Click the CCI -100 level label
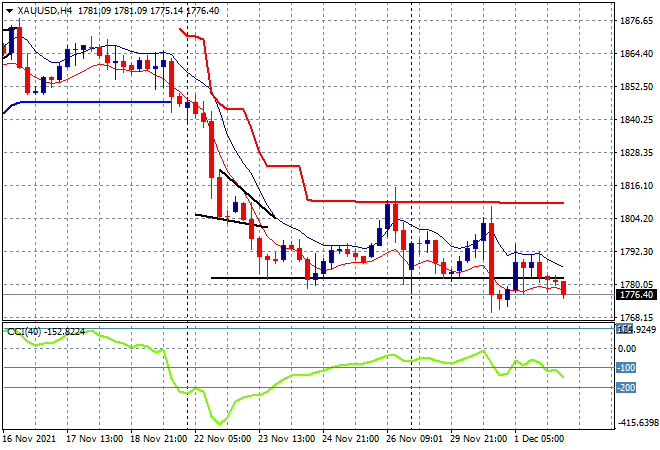Image resolution: width=660 pixels, height=450 pixels. pyautogui.click(x=625, y=368)
